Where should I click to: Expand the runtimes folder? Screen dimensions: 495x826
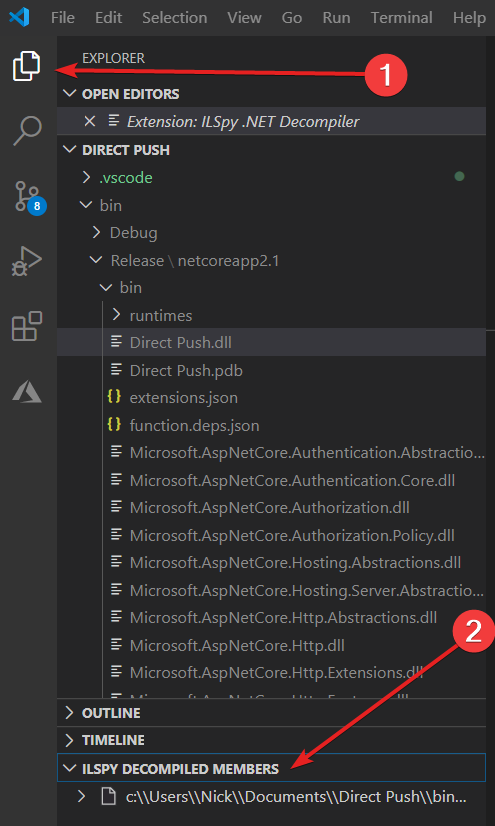click(x=116, y=315)
